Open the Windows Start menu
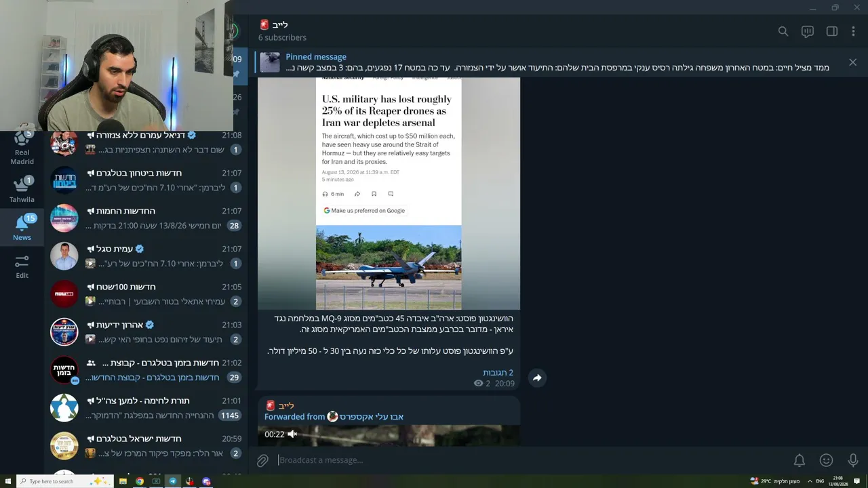868x488 pixels. [x=8, y=481]
